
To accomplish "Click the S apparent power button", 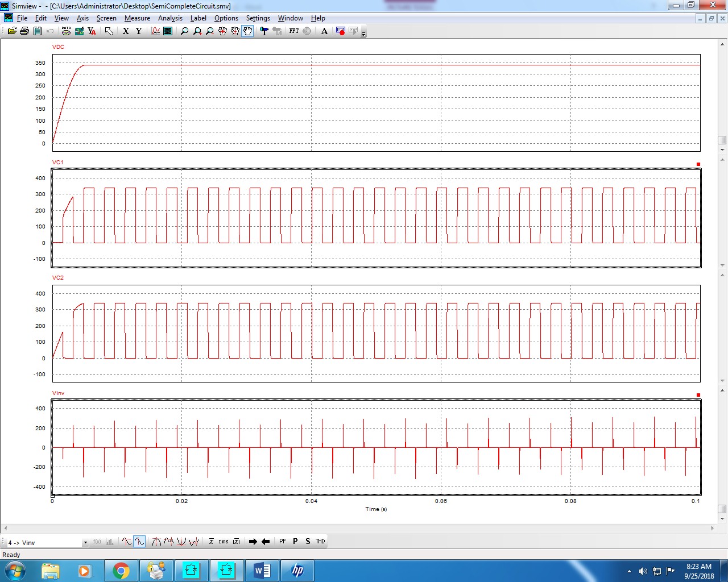I will point(308,542).
